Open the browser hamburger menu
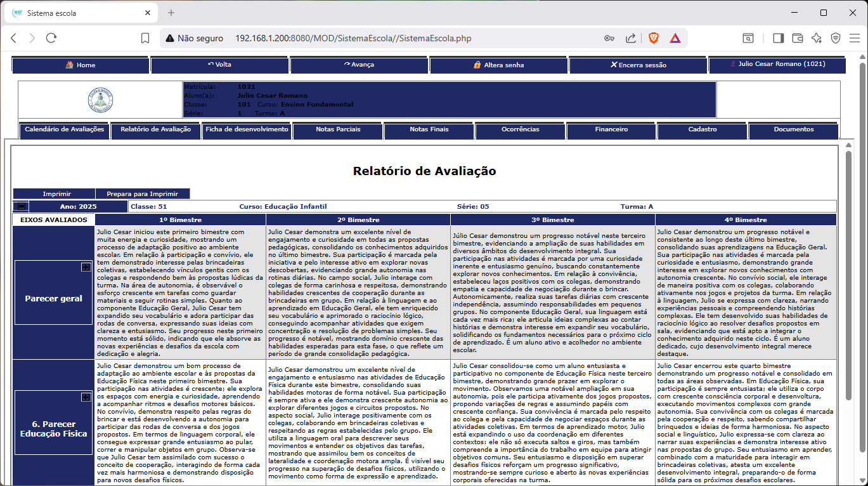 pos(855,38)
